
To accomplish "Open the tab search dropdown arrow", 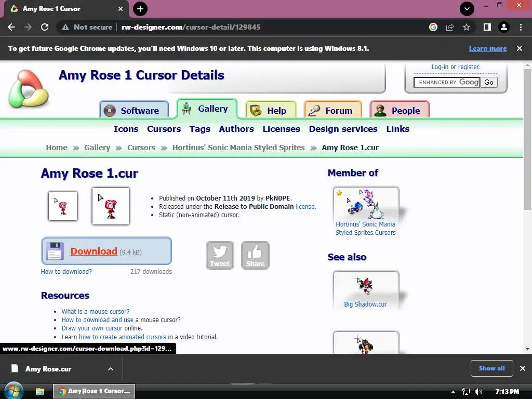I will pyautogui.click(x=467, y=9).
